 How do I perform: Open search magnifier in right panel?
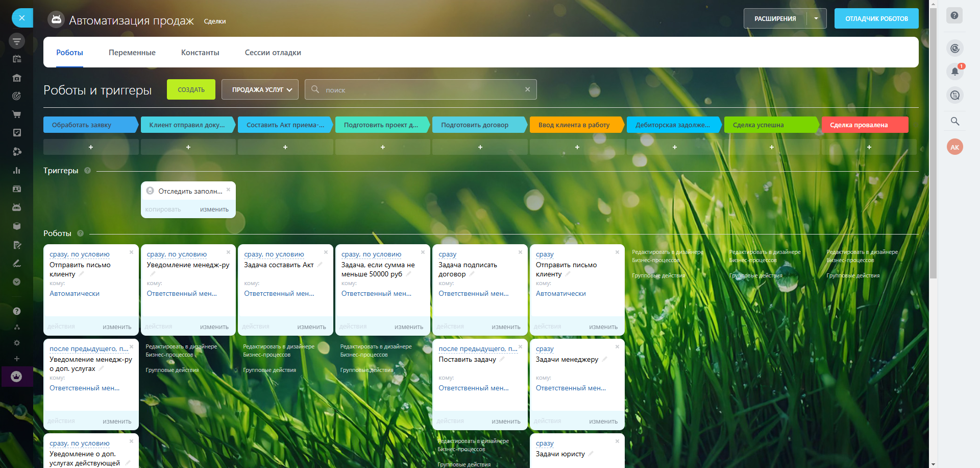(x=955, y=121)
